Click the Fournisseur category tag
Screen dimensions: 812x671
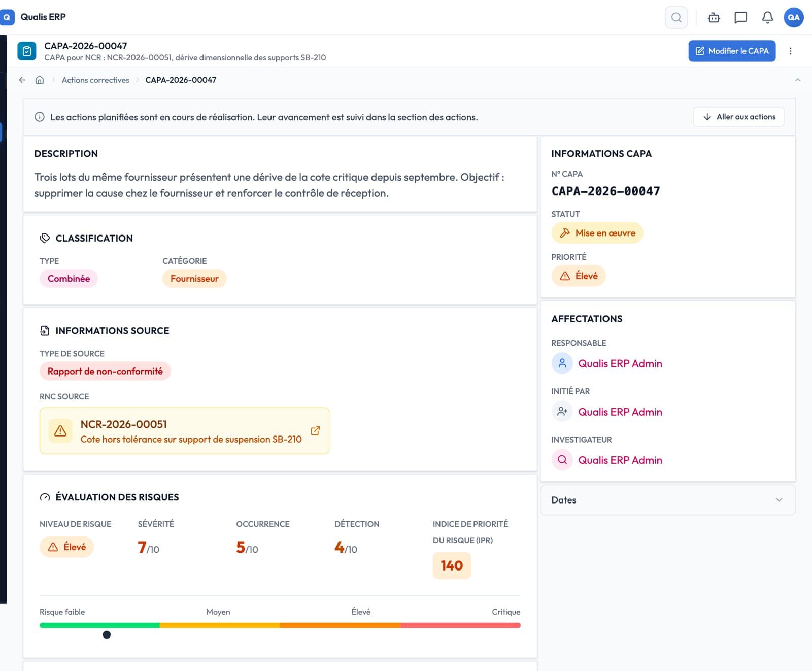tap(194, 278)
